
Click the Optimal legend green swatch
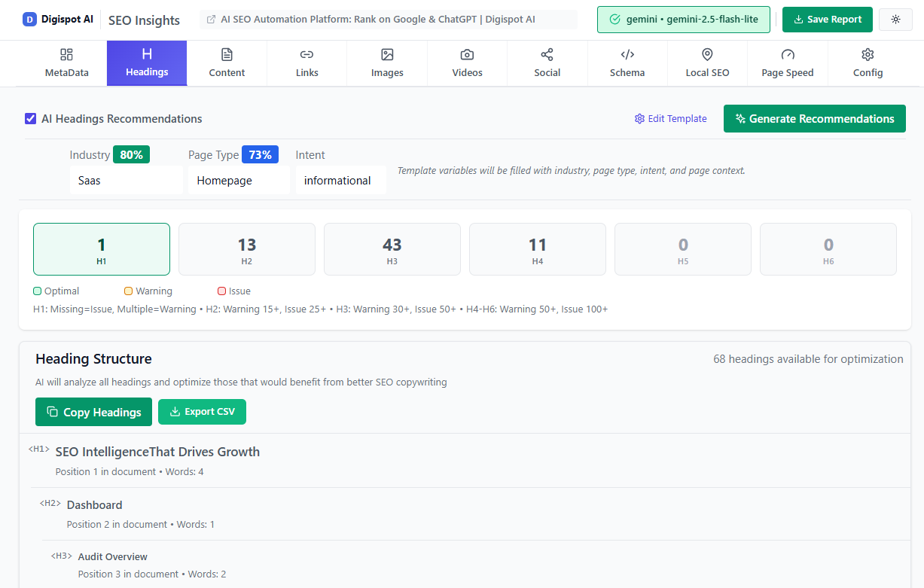click(x=38, y=291)
